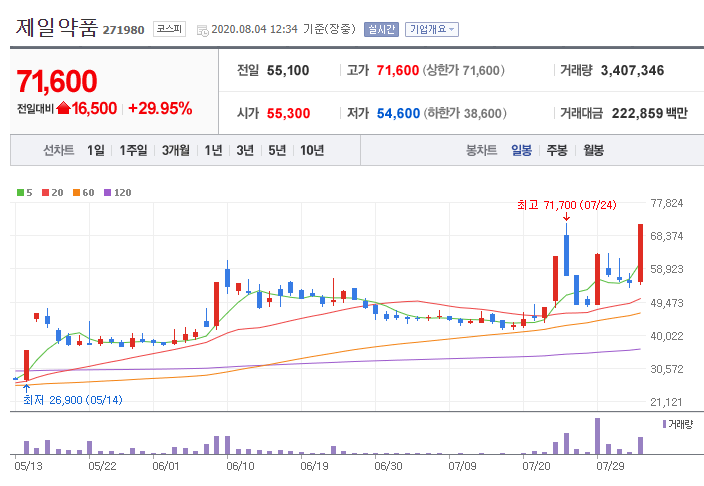Click the tallest volume bar near 07/29

(597, 436)
